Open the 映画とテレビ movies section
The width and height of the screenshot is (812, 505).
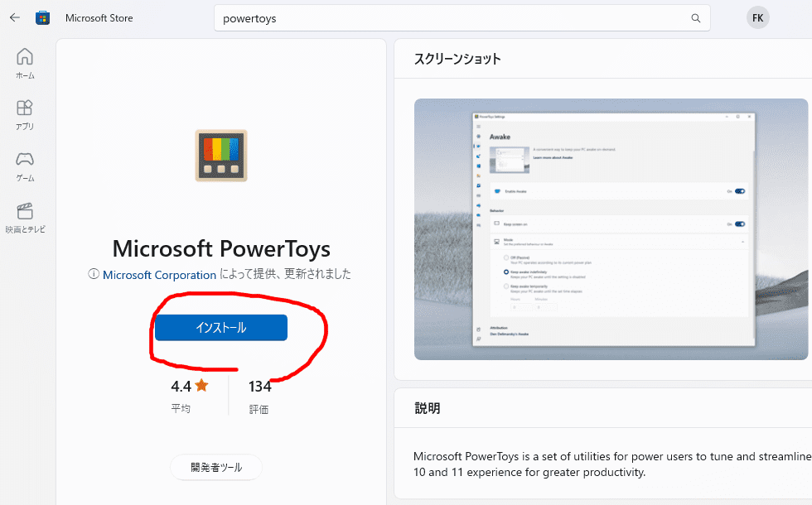[25, 218]
